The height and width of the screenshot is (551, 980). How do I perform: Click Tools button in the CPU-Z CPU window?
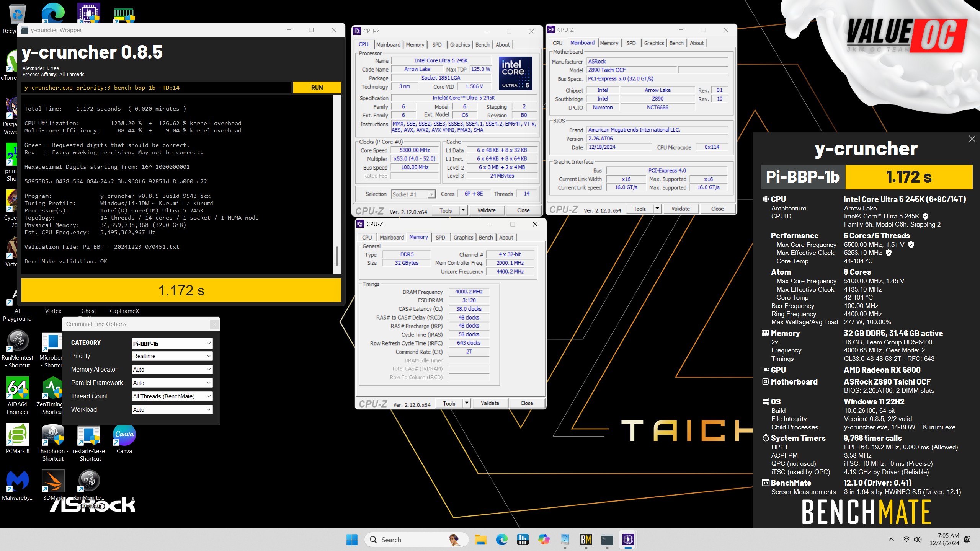446,210
